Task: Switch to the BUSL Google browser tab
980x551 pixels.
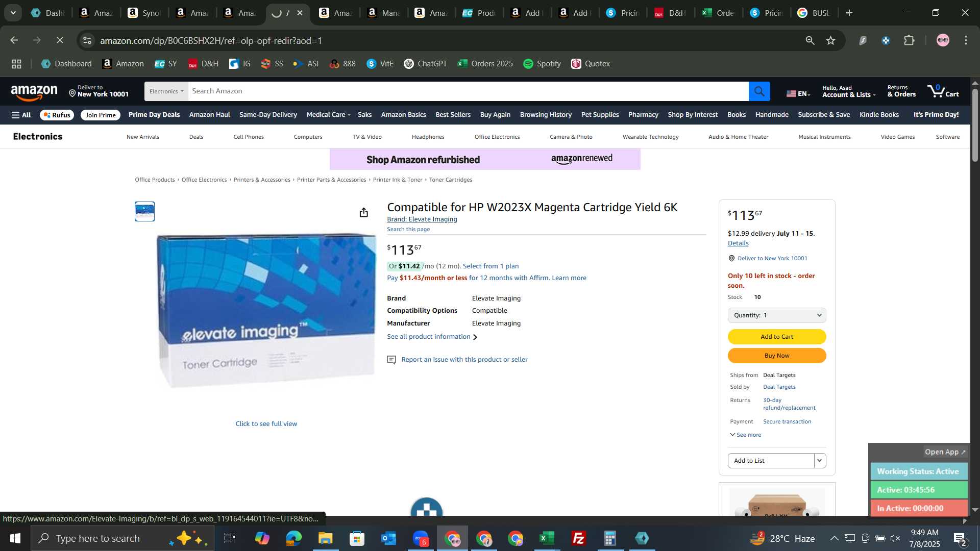Action: [814, 13]
